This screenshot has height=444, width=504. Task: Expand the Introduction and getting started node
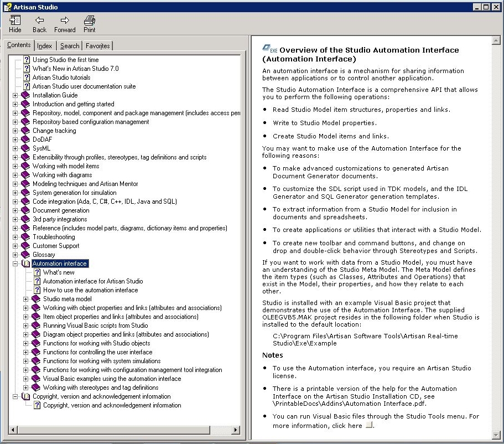tap(15, 104)
